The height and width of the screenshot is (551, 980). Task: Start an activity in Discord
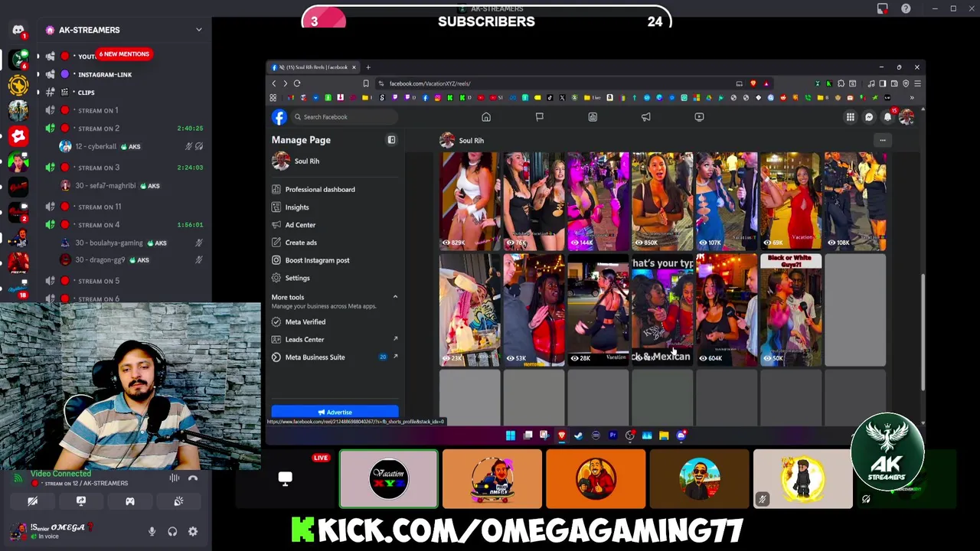[x=129, y=501]
